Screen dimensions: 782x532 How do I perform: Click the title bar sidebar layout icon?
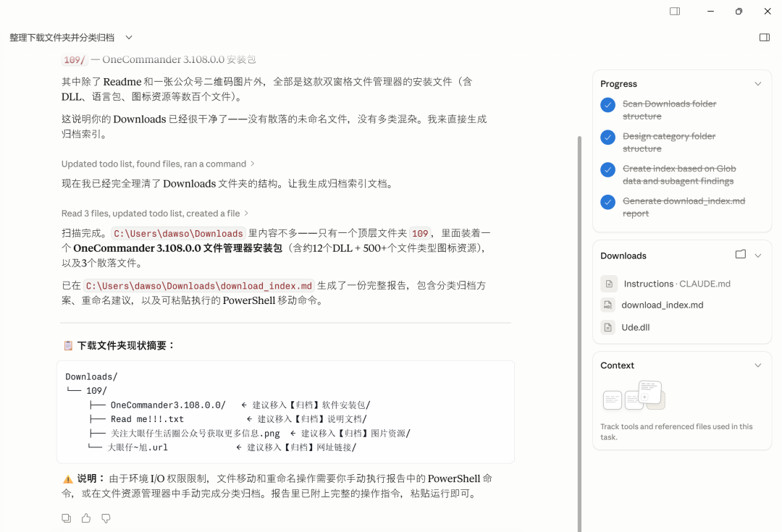pos(675,11)
